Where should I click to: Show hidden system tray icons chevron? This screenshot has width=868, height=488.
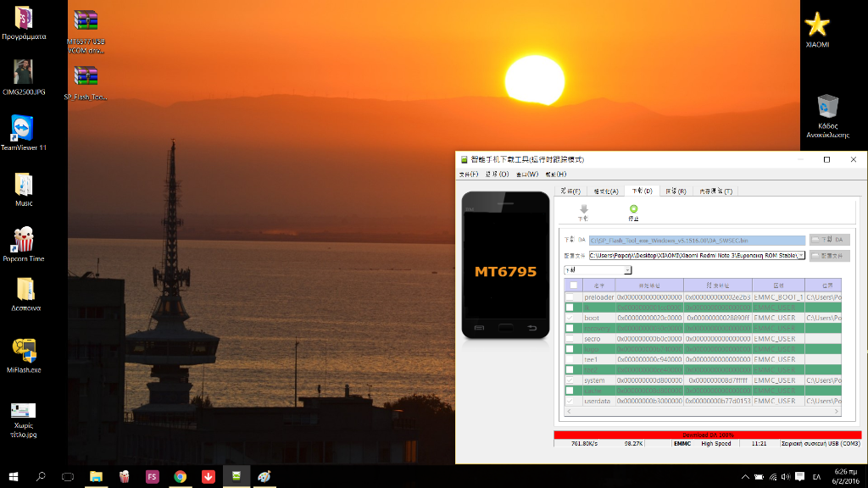click(x=747, y=476)
